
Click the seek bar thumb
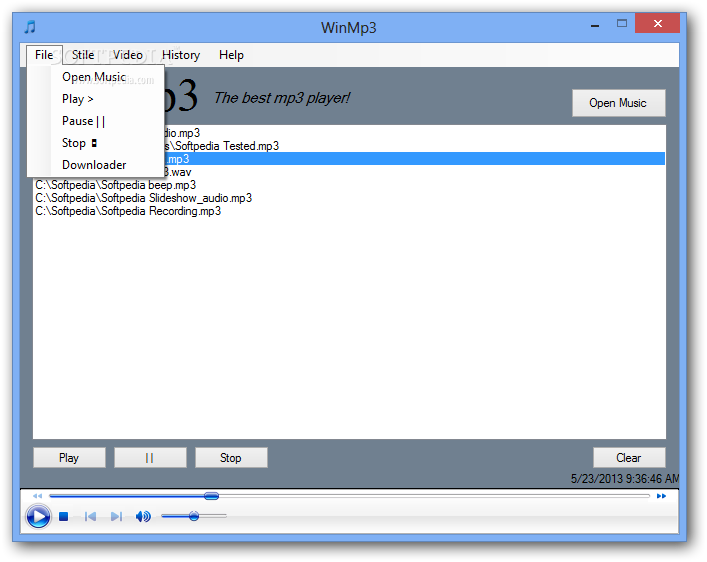click(x=211, y=496)
